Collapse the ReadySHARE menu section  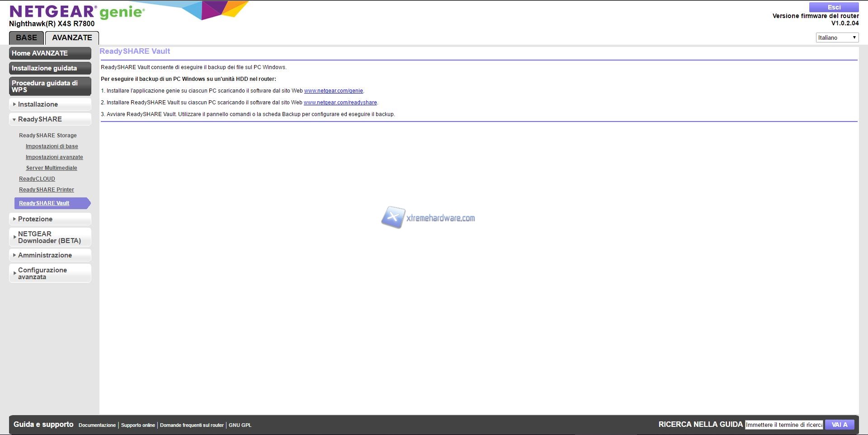point(50,119)
